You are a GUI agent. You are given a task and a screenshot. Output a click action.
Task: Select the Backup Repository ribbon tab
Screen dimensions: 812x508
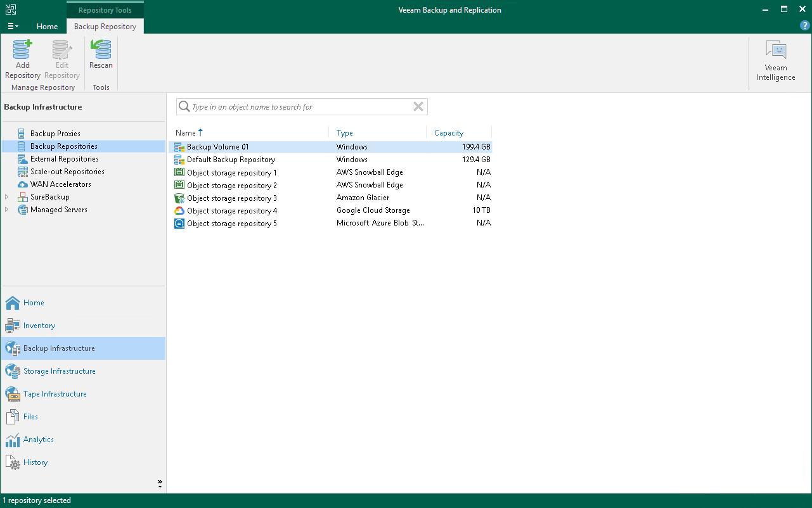105,27
